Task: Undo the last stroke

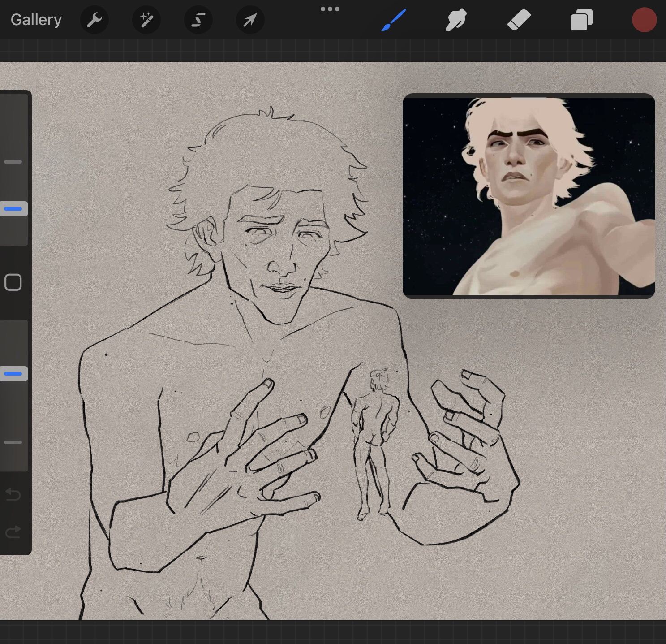Action: click(x=13, y=495)
